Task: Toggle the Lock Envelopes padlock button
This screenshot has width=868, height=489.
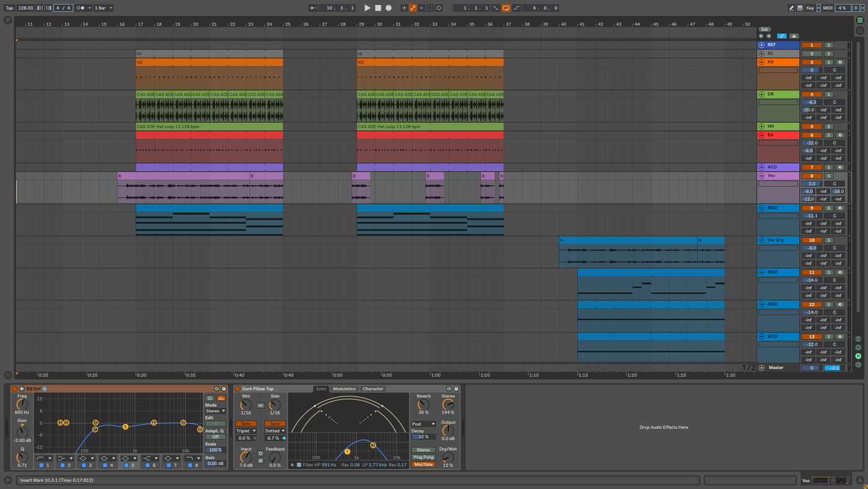Action: coord(794,36)
